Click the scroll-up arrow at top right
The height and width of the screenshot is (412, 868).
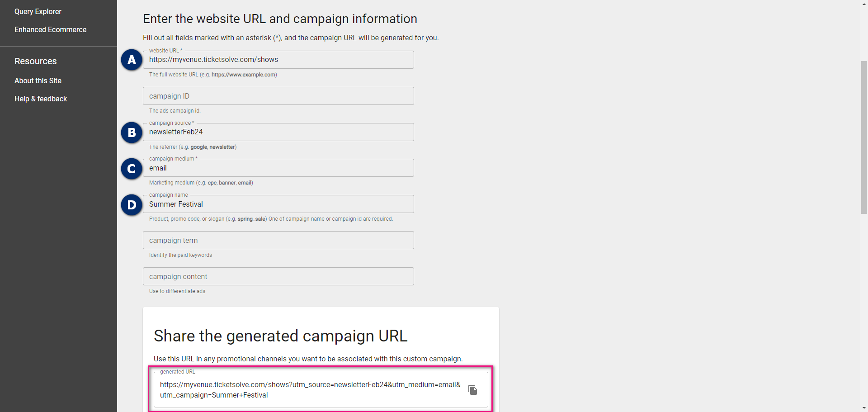(x=864, y=4)
